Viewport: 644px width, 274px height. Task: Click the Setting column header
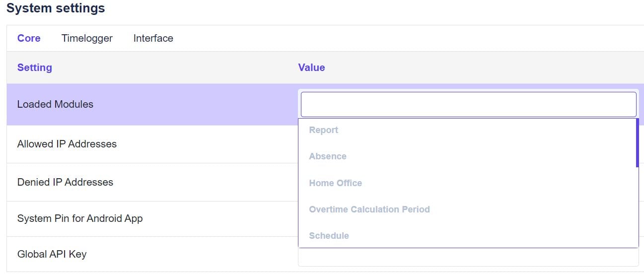(x=35, y=68)
